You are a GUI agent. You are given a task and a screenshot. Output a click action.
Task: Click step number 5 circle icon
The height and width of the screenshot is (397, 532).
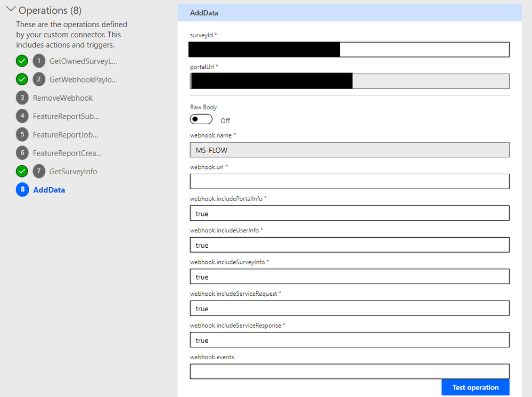click(22, 134)
